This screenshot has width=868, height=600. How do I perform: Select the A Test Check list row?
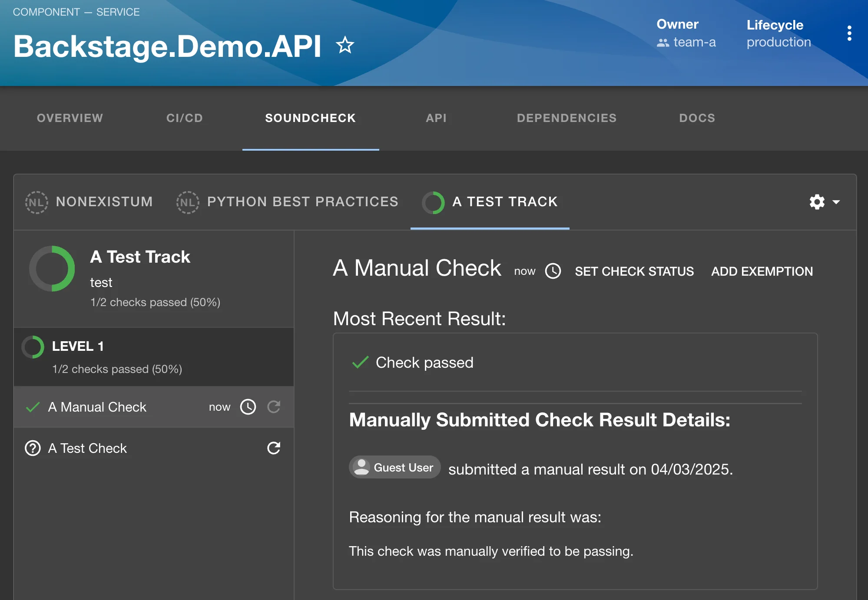click(154, 448)
